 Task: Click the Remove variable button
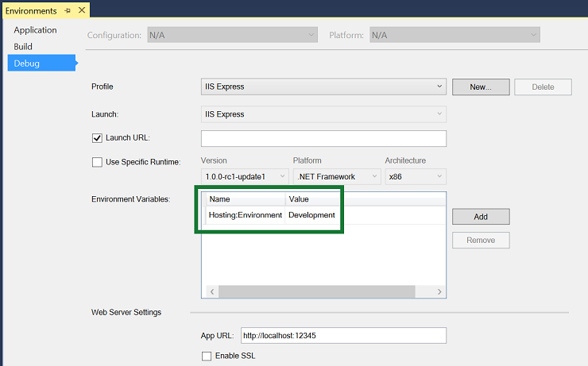(481, 240)
